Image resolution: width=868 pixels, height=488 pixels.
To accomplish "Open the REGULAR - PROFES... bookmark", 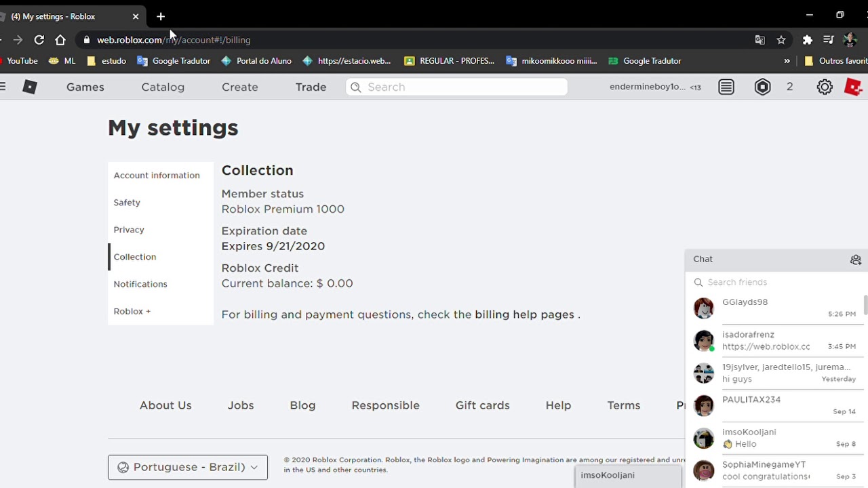I will 449,61.
